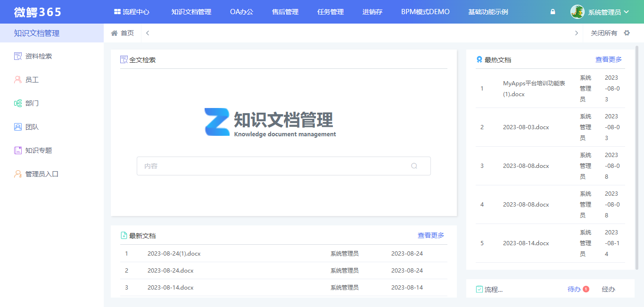Open the 售后管理 menu
Screen dimensions: 644x307
click(285, 12)
